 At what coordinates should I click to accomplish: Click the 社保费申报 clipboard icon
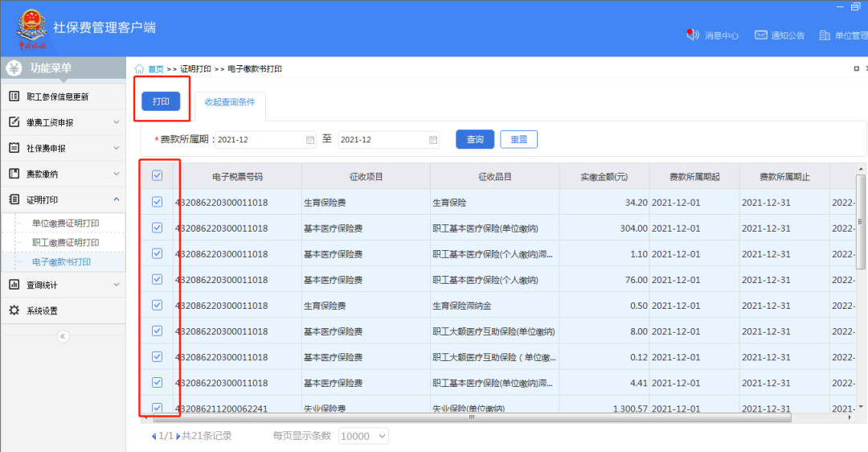tap(14, 148)
